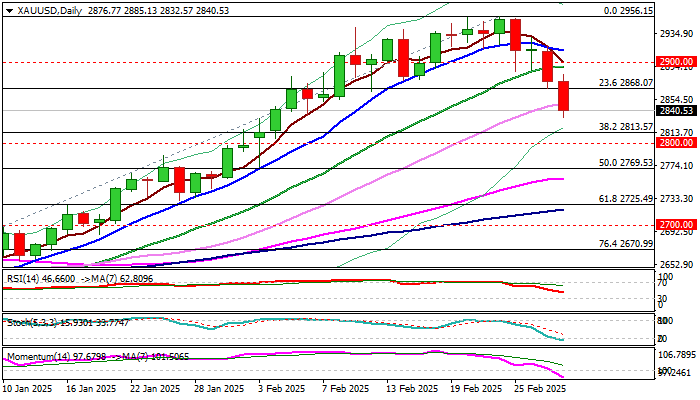The height and width of the screenshot is (400, 700).
Task: Select the 76.4 2670.99 Fibonacci level label
Action: [x=625, y=244]
